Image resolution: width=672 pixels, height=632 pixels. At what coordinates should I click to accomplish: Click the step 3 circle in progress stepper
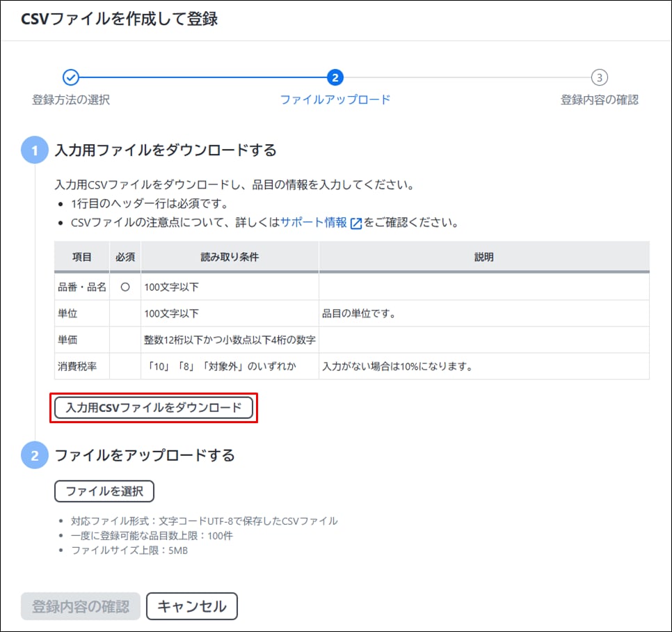click(599, 77)
